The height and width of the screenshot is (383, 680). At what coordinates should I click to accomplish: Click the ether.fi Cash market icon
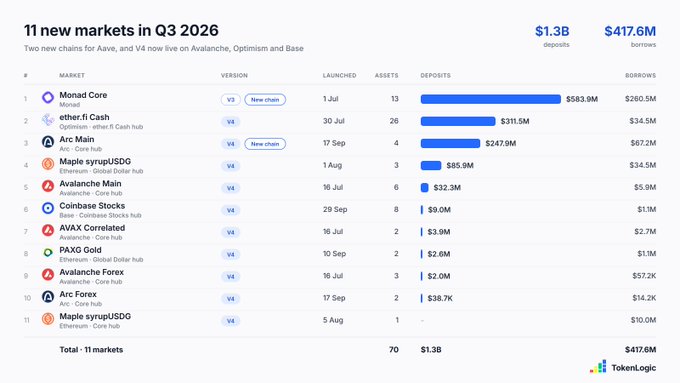tap(48, 120)
